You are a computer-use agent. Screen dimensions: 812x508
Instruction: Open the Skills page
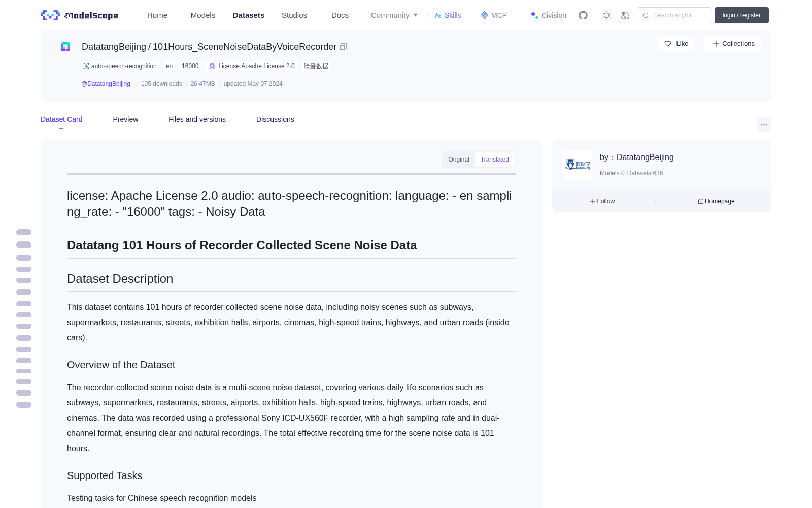(x=448, y=15)
